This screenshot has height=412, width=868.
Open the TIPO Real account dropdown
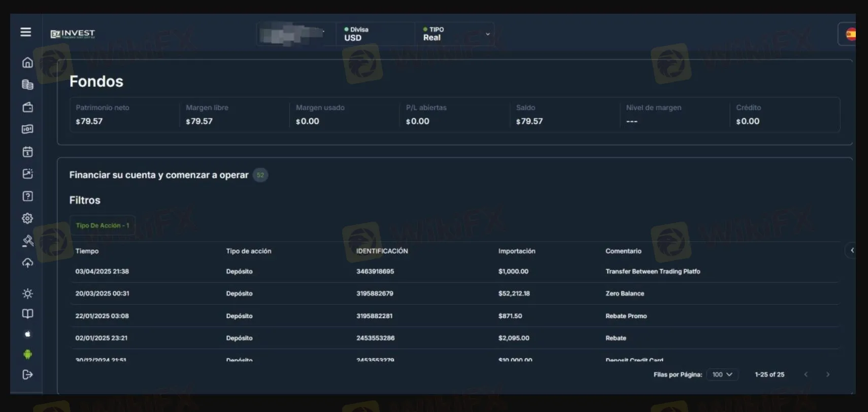(x=455, y=34)
